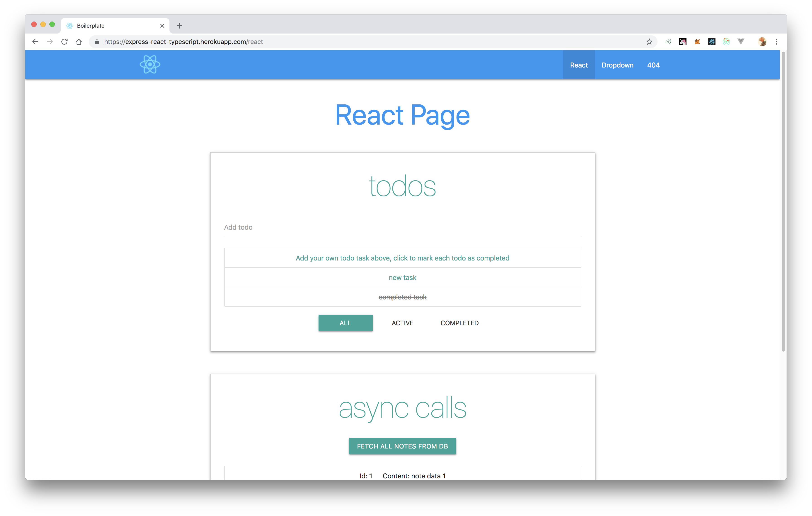Screen dimensions: 812x516
Task: Open the Vue DevTools extension
Action: [x=741, y=41]
